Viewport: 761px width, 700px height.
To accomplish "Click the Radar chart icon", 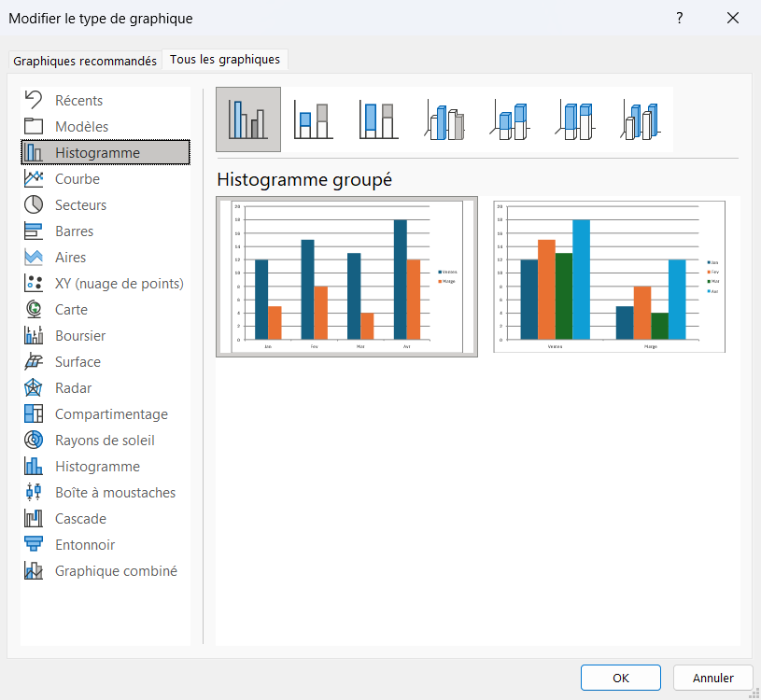I will point(34,388).
